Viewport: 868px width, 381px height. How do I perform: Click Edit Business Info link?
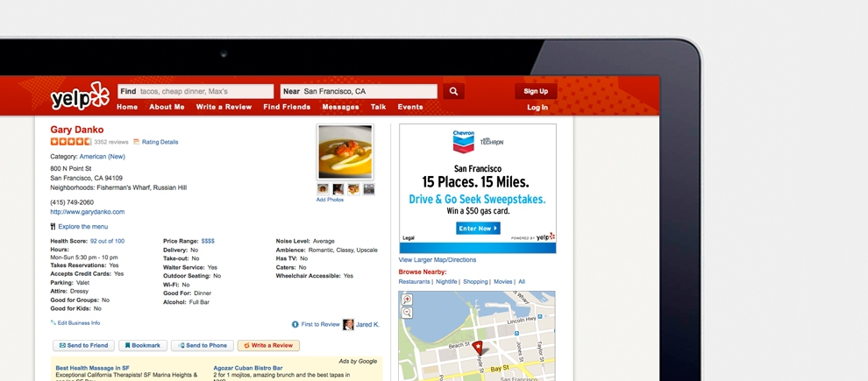tap(79, 323)
